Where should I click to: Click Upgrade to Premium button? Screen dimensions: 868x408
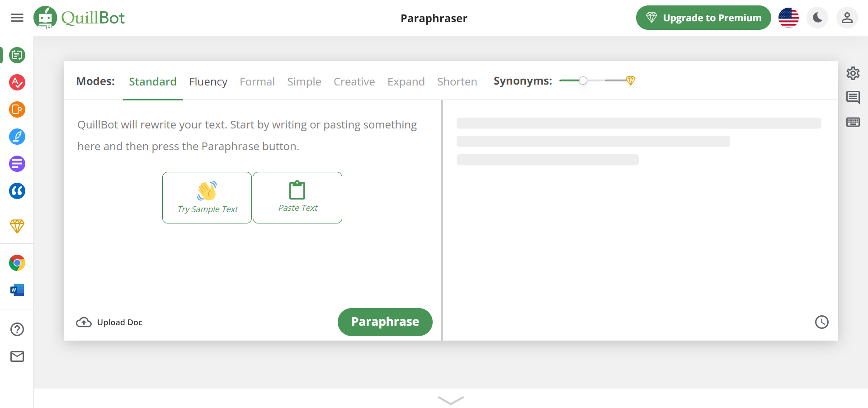pyautogui.click(x=703, y=18)
